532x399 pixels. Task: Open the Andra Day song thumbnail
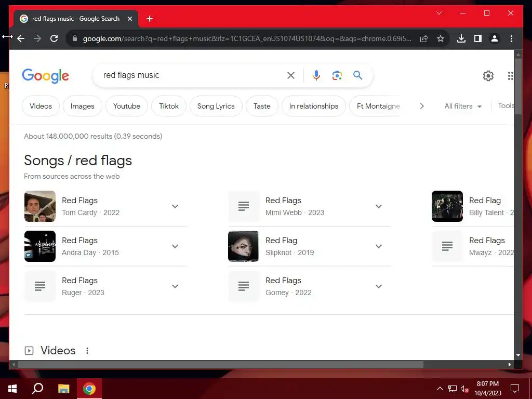(40, 246)
